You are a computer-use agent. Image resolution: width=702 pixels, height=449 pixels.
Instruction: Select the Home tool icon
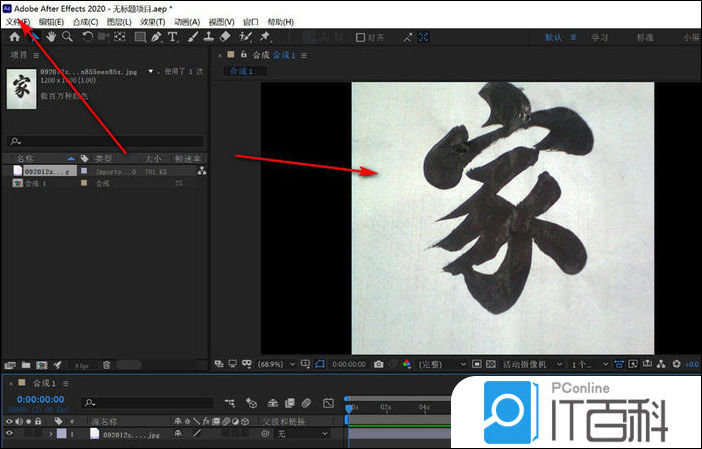(14, 37)
